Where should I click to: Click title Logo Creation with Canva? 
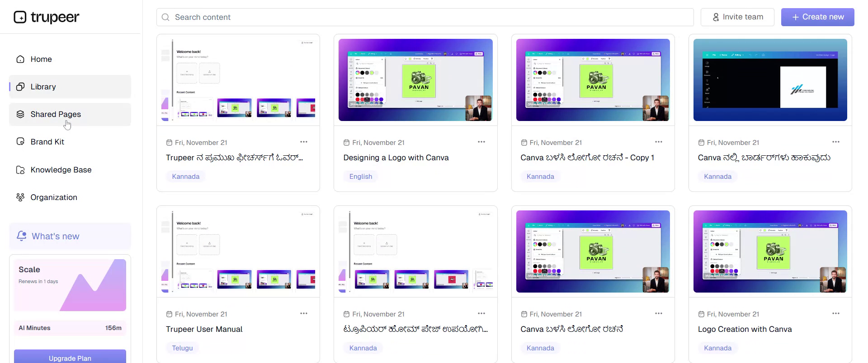[745, 329]
